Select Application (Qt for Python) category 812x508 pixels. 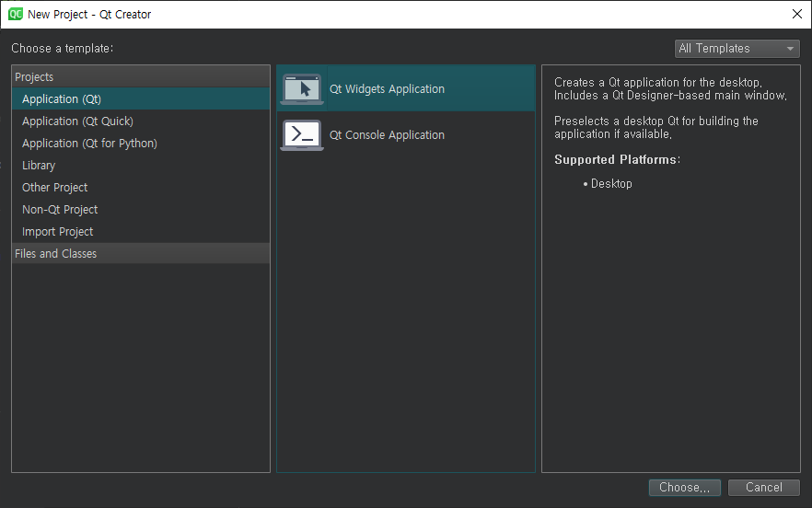140,144
